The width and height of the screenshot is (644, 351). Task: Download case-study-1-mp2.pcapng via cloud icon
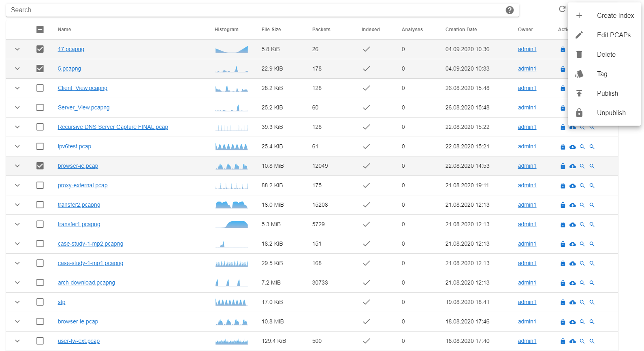[572, 244]
